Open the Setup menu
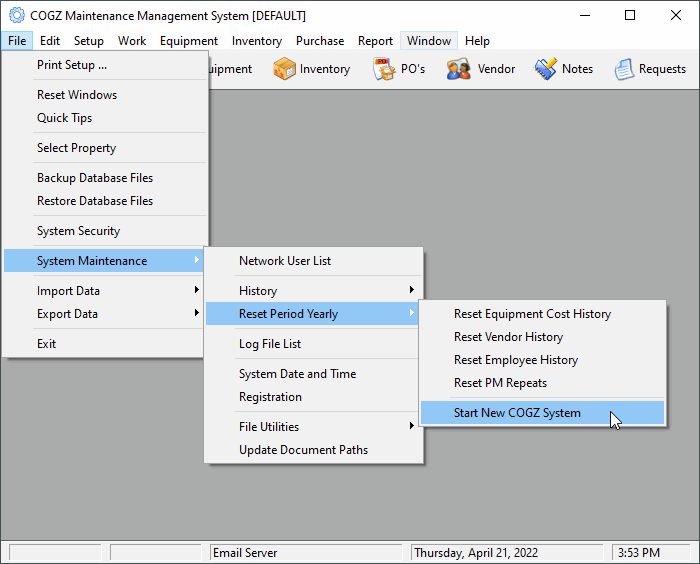Image resolution: width=700 pixels, height=564 pixels. coord(88,41)
